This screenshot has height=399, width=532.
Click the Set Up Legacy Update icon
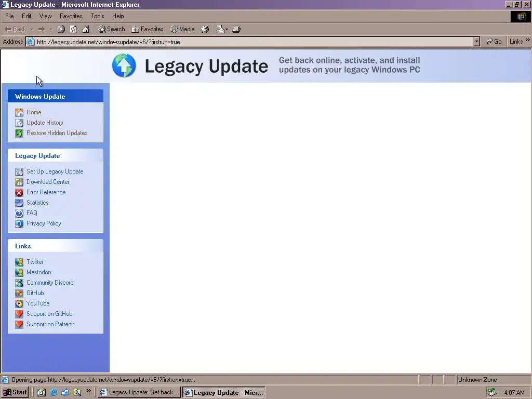[19, 171]
